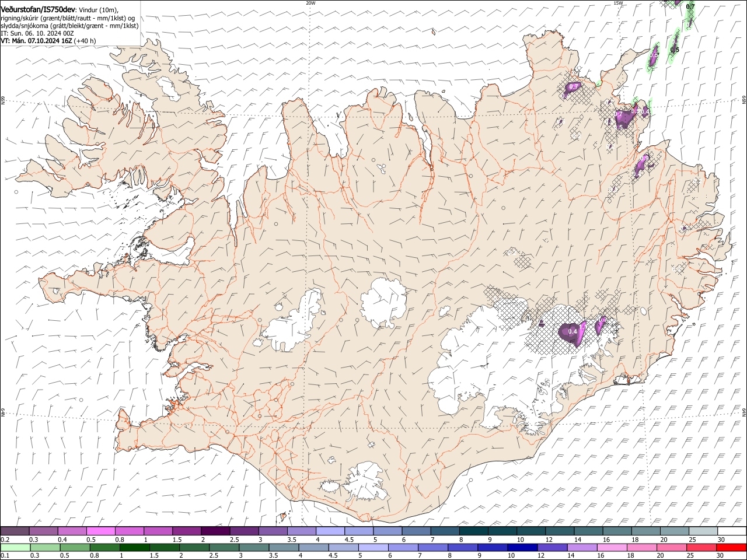The height and width of the screenshot is (560, 747).
Task: Click the '0.2' label on the snow scale
Action: 4,539
